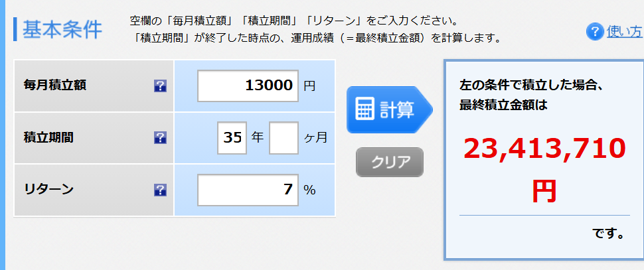644x270 pixels.
Task: Click the リターン row label
Action: click(48, 189)
